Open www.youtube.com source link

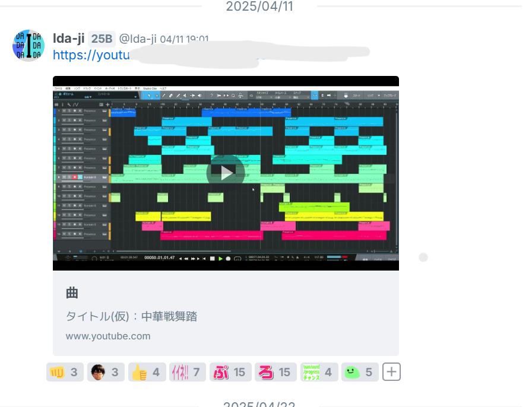pyautogui.click(x=108, y=336)
